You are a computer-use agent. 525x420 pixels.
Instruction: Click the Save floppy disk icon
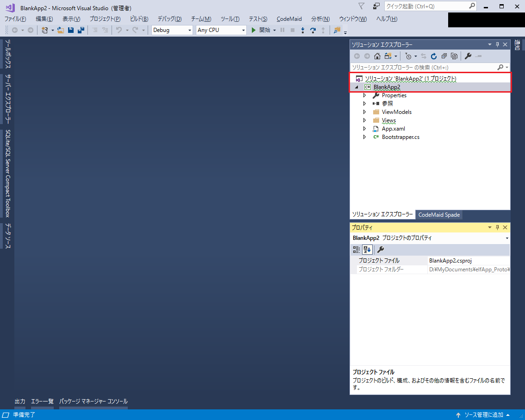click(x=71, y=30)
